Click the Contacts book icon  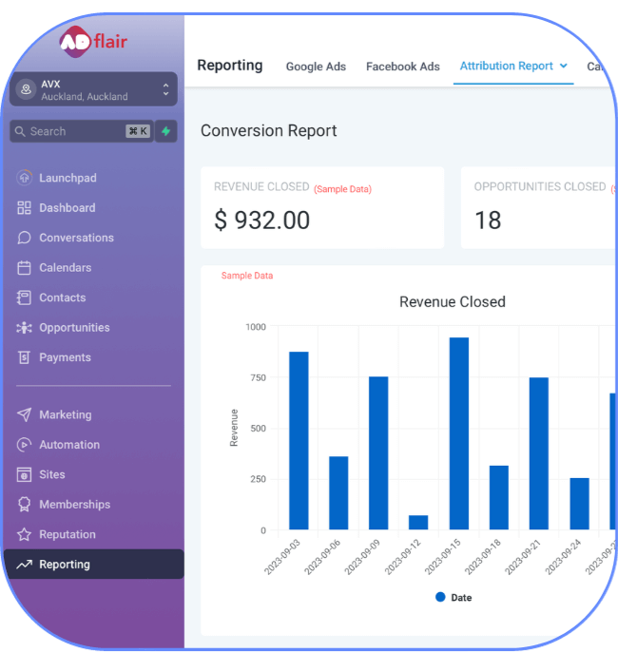tap(24, 298)
